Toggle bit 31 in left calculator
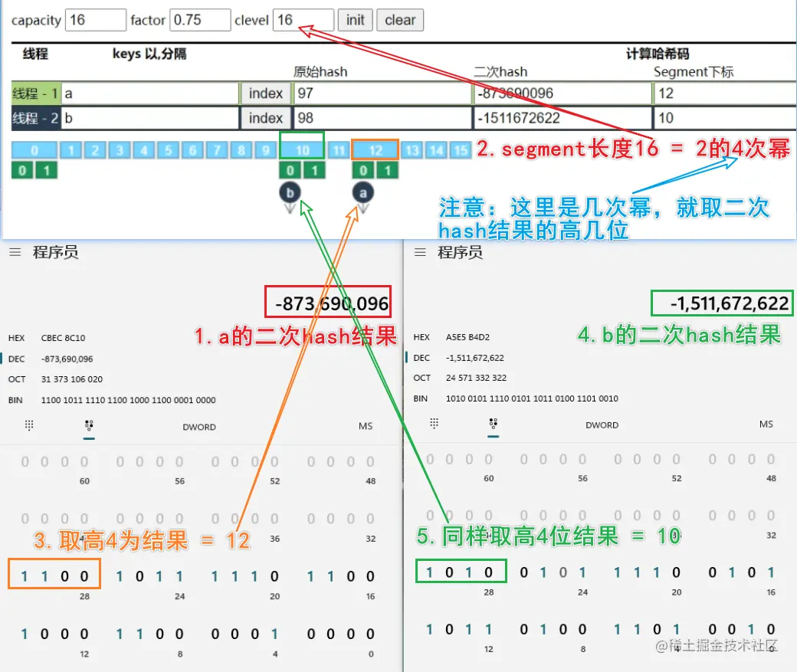Viewport: 797px width, 672px height. pyautogui.click(x=25, y=576)
